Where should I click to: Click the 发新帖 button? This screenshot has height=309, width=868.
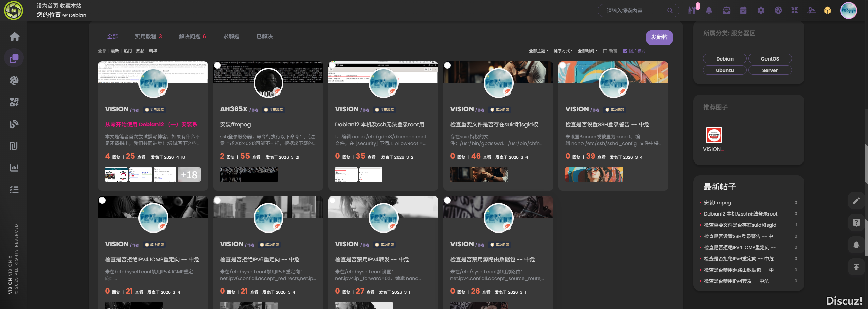click(659, 37)
